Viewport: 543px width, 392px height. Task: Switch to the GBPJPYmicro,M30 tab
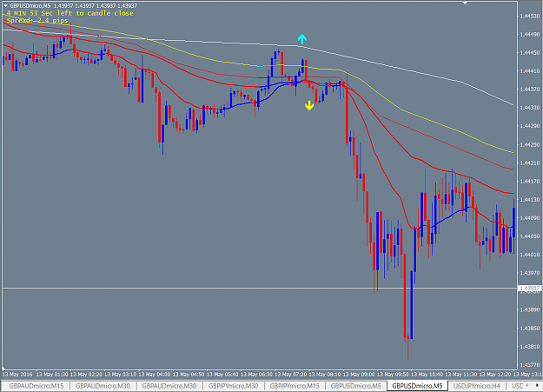[233, 386]
